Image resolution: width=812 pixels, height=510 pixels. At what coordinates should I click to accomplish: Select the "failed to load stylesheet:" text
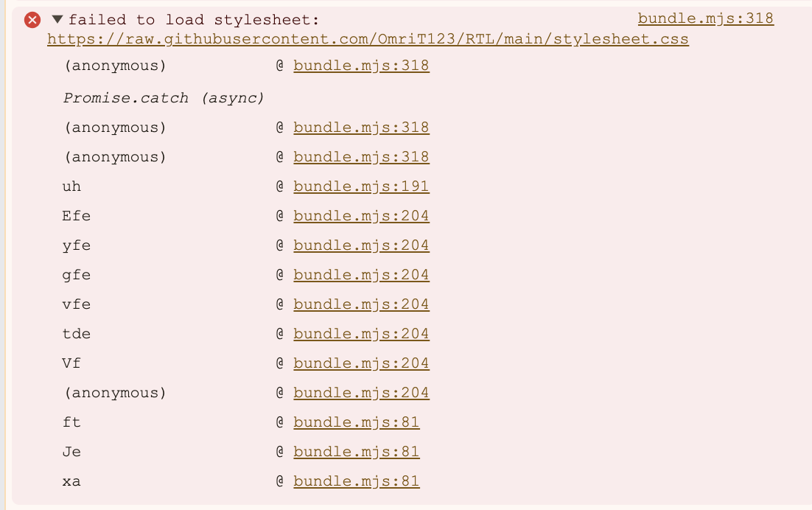click(x=194, y=20)
